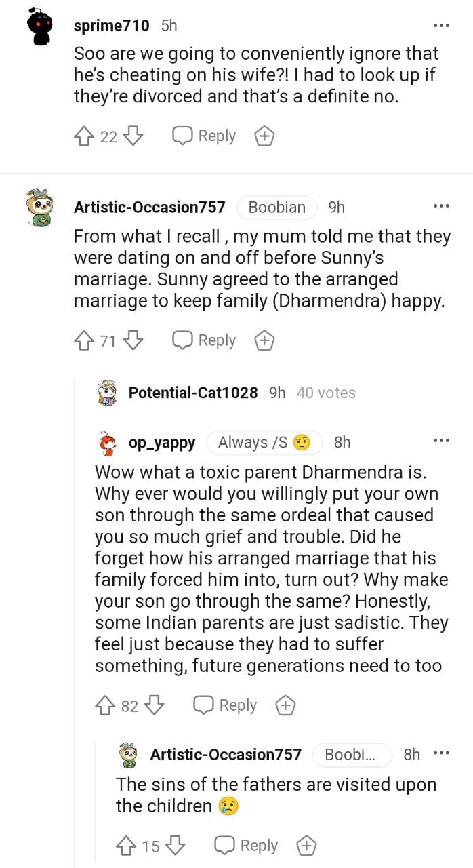
Task: Upvote sprime710's comment about cheating
Action: (x=83, y=136)
